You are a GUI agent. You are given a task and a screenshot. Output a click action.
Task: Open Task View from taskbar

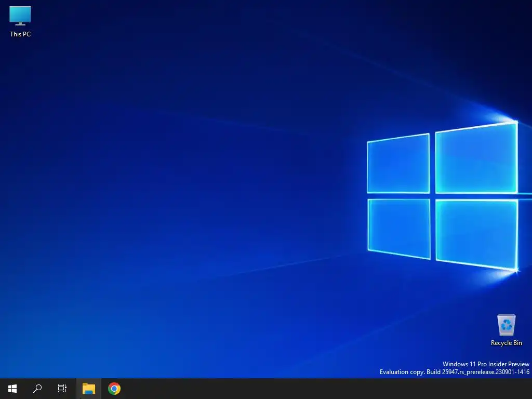point(62,389)
